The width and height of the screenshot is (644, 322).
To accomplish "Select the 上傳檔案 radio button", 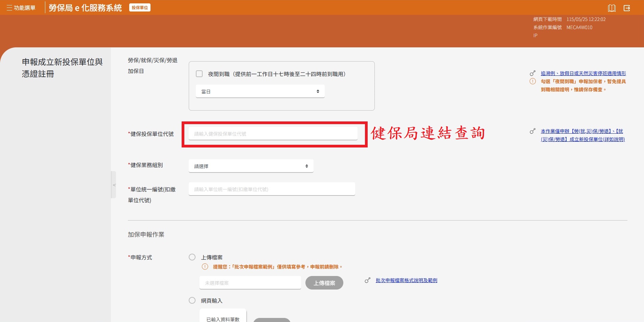I will point(192,257).
